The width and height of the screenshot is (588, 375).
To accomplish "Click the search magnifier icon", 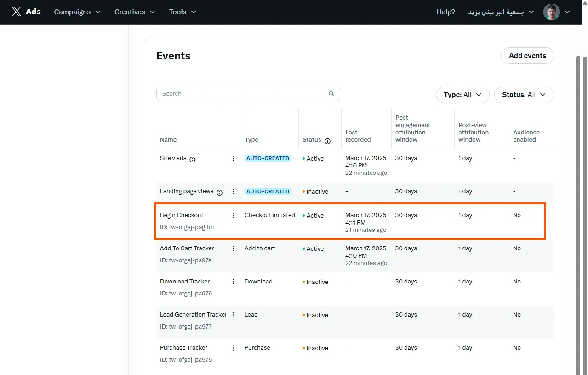I will point(331,94).
